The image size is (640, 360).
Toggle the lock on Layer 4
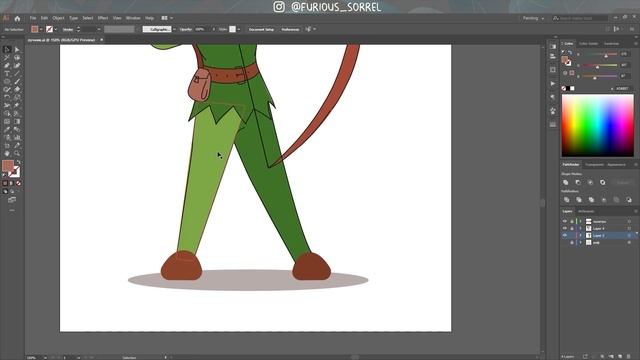(x=572, y=229)
